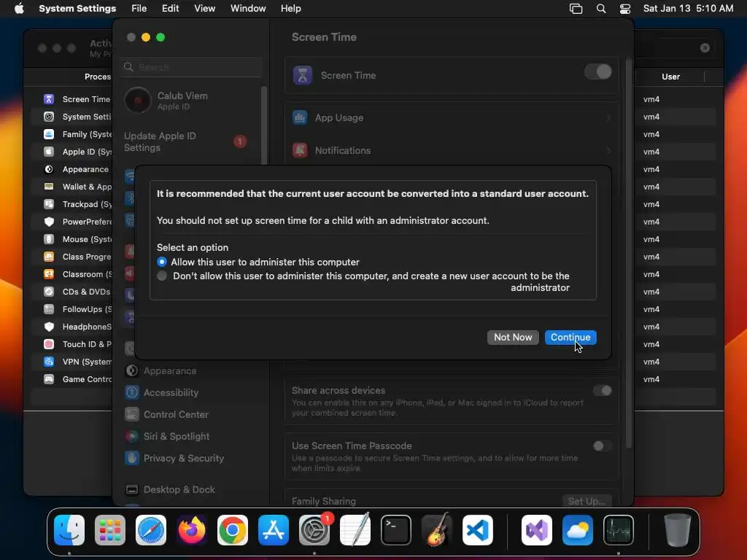Viewport: 747px width, 560px height.
Task: Open App Store from the Dock
Action: coord(274,530)
